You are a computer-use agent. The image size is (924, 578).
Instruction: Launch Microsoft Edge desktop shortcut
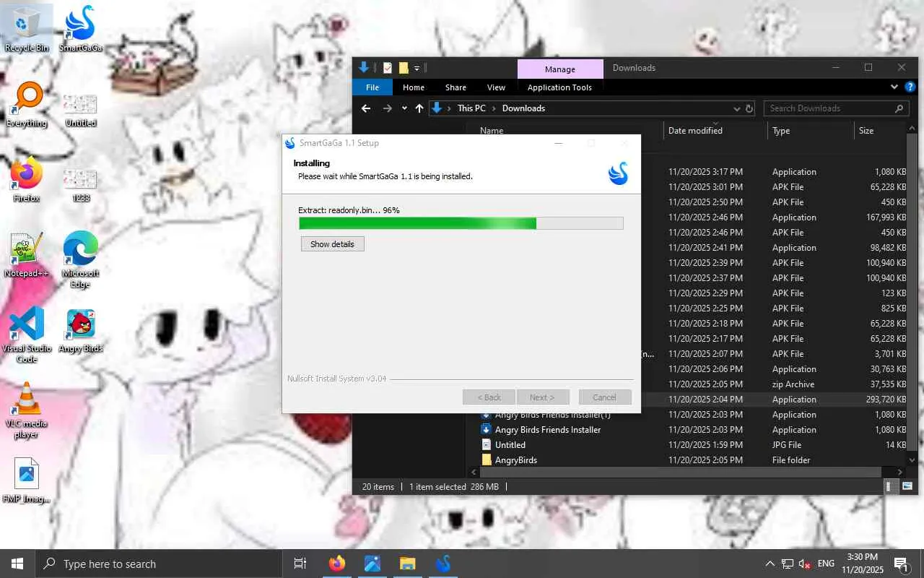pos(80,259)
